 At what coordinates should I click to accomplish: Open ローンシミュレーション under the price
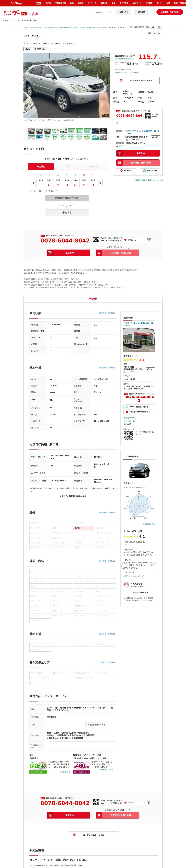(138, 81)
